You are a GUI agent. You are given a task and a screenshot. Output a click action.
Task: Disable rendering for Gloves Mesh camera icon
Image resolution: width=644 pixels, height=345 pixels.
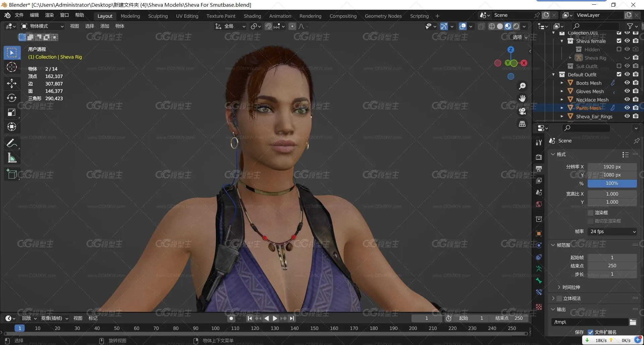[636, 91]
